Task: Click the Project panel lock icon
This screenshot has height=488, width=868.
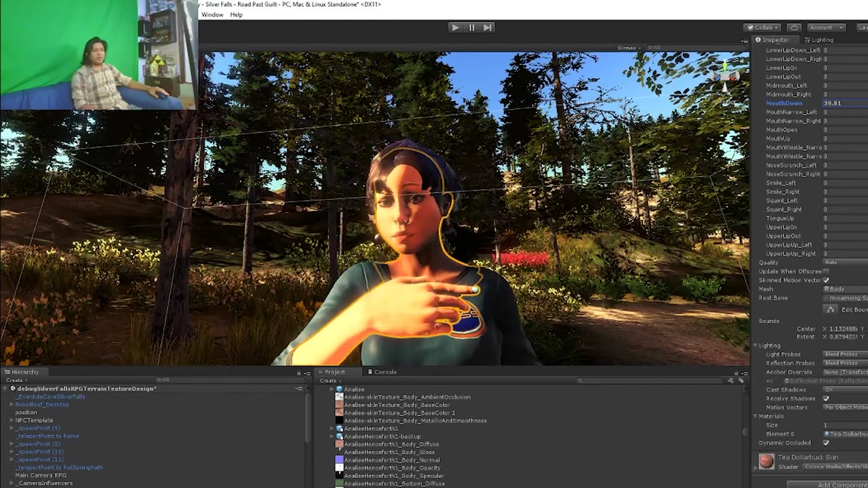Action: [x=736, y=372]
